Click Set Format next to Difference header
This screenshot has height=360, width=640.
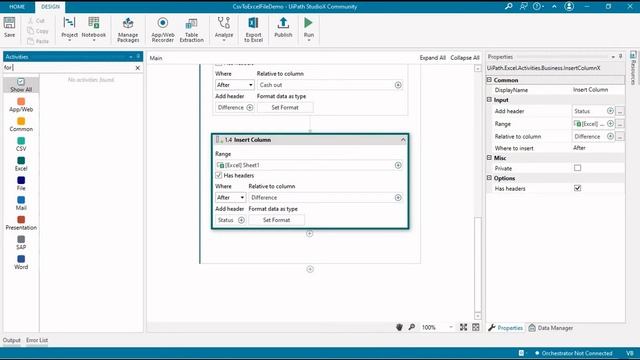coord(285,107)
